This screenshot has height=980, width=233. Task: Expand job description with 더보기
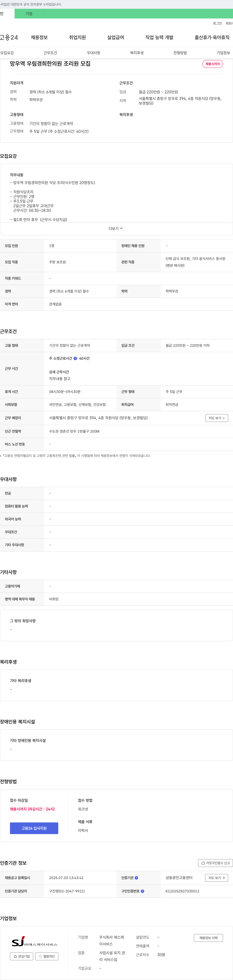tap(116, 229)
